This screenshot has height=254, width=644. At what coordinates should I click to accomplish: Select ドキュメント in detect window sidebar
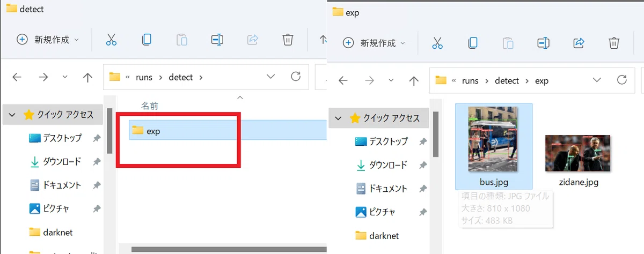pyautogui.click(x=55, y=185)
